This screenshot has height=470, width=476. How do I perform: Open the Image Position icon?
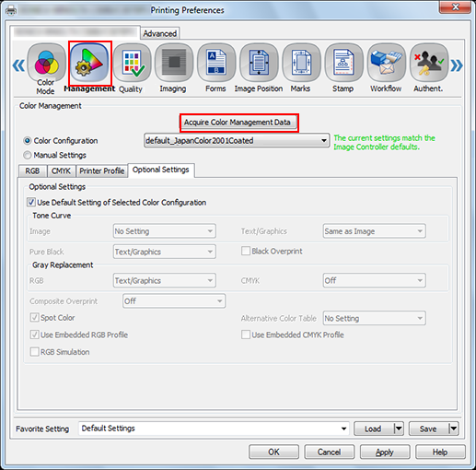click(259, 63)
